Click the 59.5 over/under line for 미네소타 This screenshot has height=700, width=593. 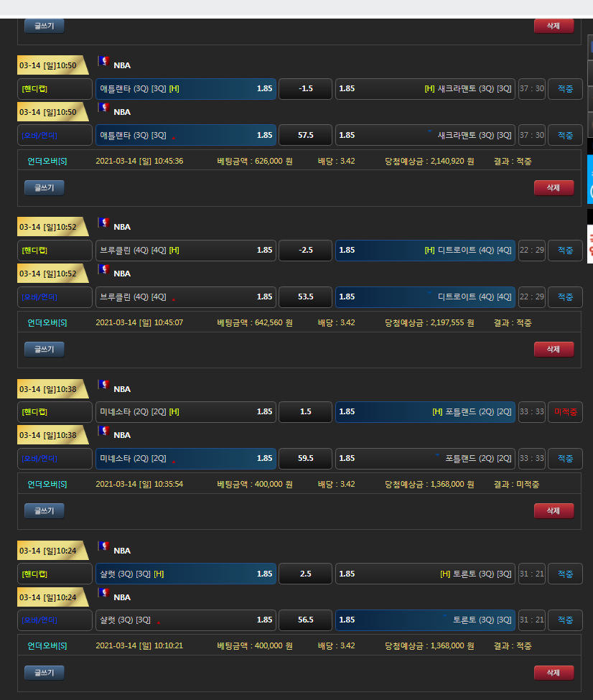[305, 459]
